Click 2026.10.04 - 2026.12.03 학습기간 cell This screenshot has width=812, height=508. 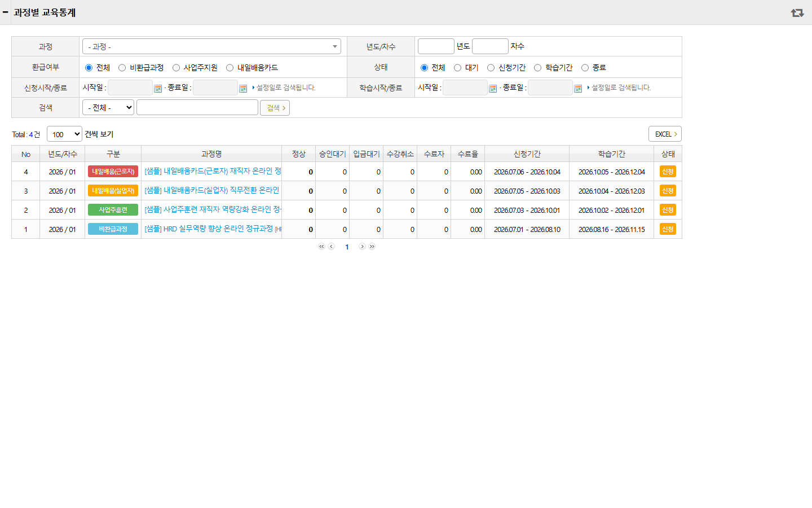612,191
